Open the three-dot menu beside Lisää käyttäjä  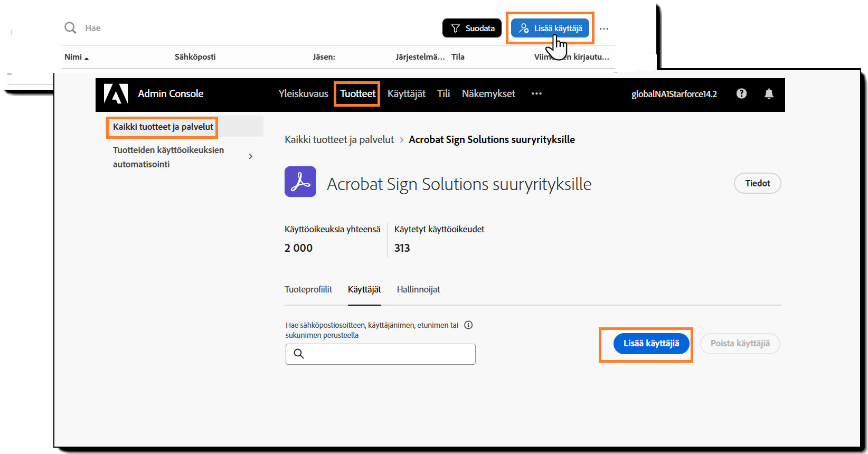click(604, 29)
